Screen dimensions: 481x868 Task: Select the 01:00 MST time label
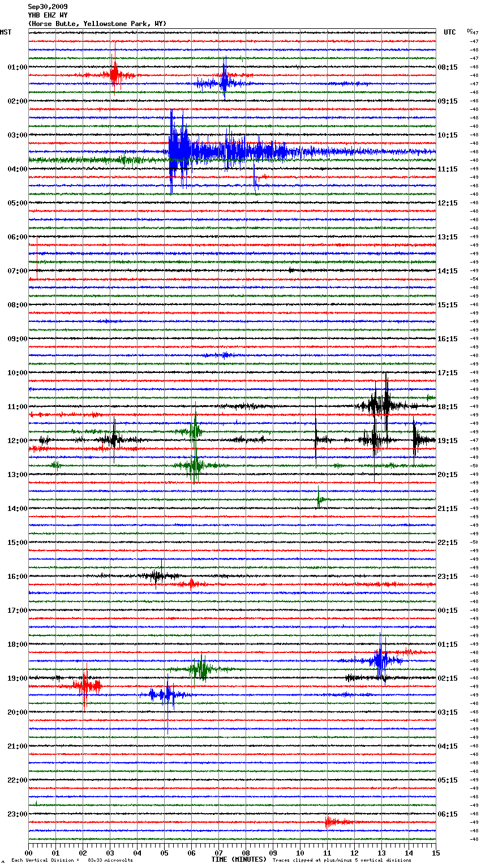click(17, 67)
